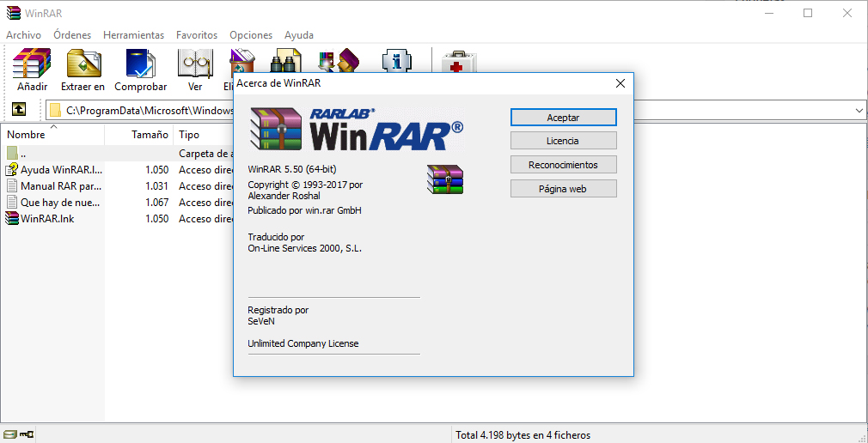Maximize the WinRAR main window
Viewport: 868px width, 443px height.
(808, 13)
